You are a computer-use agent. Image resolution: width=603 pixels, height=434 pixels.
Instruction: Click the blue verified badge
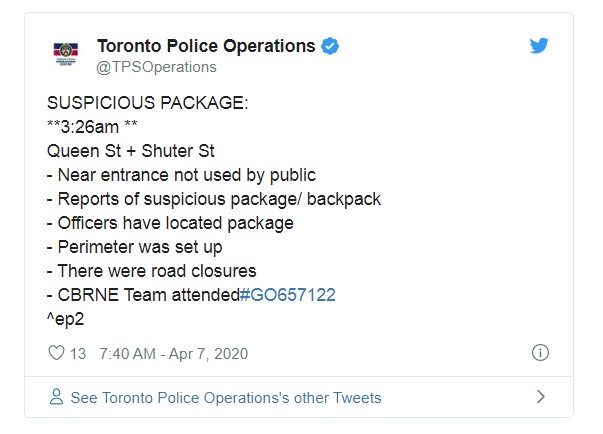tap(330, 46)
